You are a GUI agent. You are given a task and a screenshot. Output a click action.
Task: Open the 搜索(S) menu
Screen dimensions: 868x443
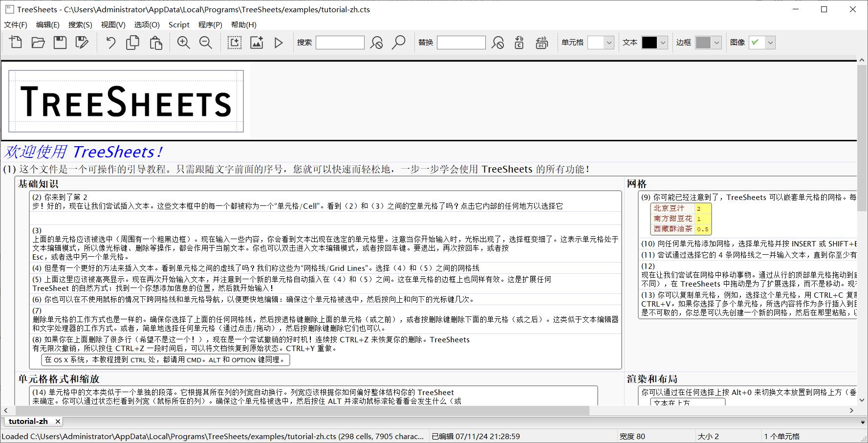point(80,24)
